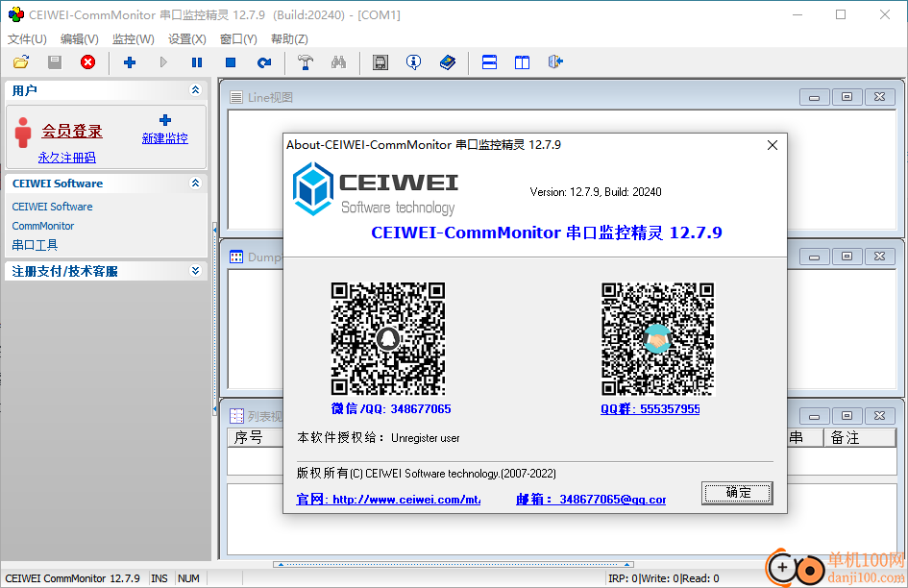The width and height of the screenshot is (908, 588).
Task: Click 确定 in the About dialog
Action: (x=737, y=493)
